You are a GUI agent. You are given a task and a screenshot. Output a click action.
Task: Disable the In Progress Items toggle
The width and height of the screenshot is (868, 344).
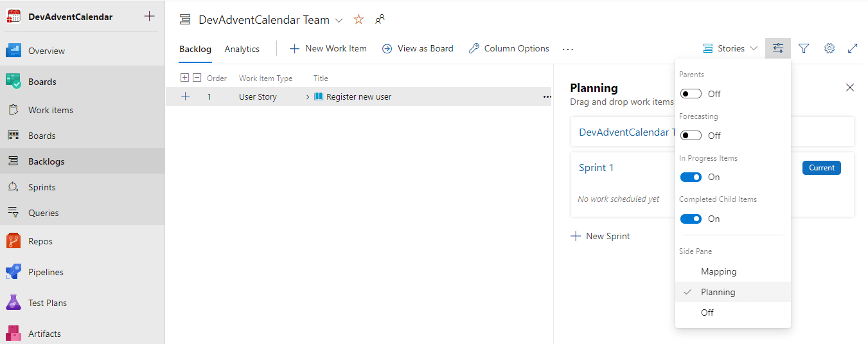[x=691, y=177]
